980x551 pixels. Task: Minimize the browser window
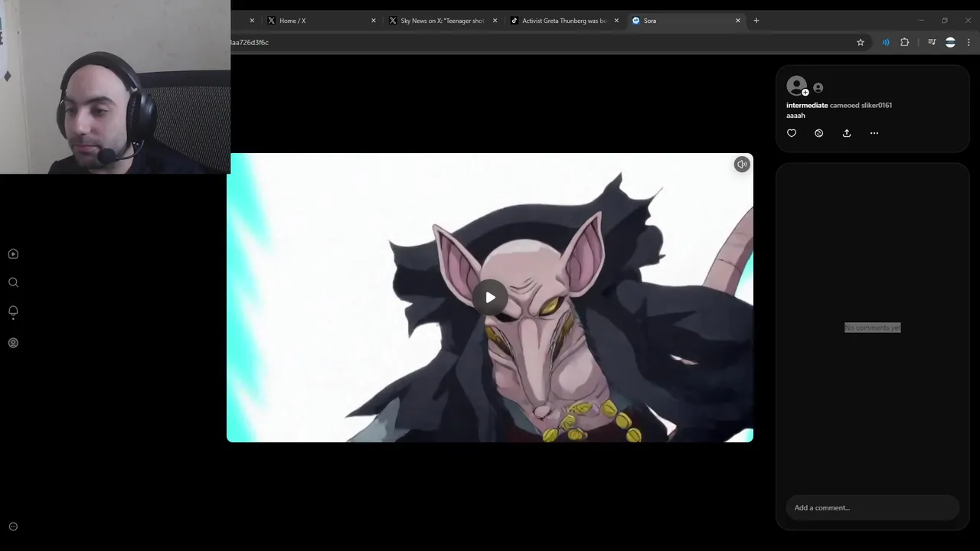pos(921,21)
